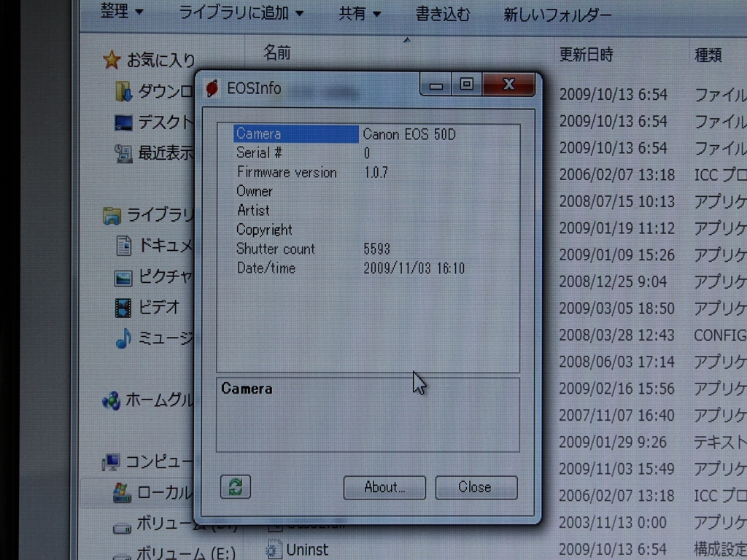The width and height of the screenshot is (747, 560).
Task: Click the 2006/02/07 13:18 date next to EOSInfo title
Action: [617, 175]
